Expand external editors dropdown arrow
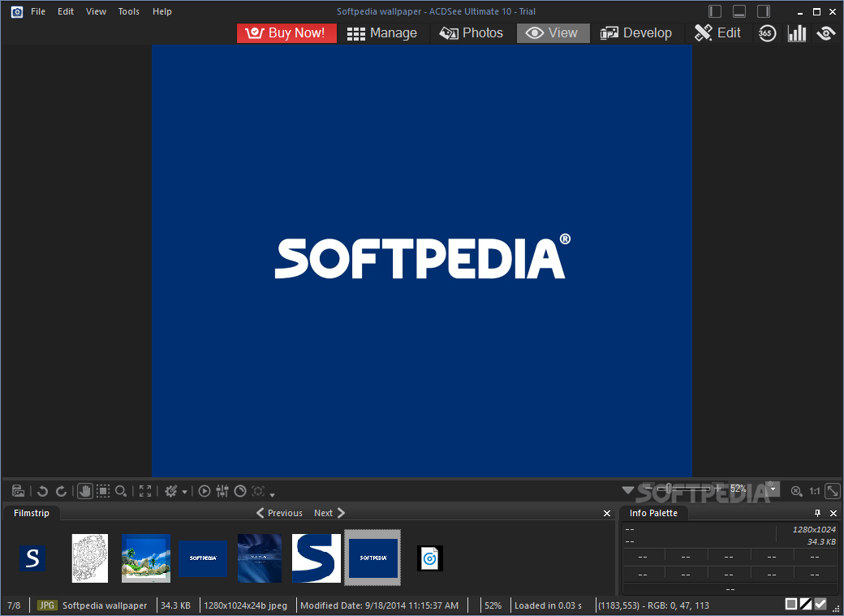The image size is (844, 616). (185, 492)
